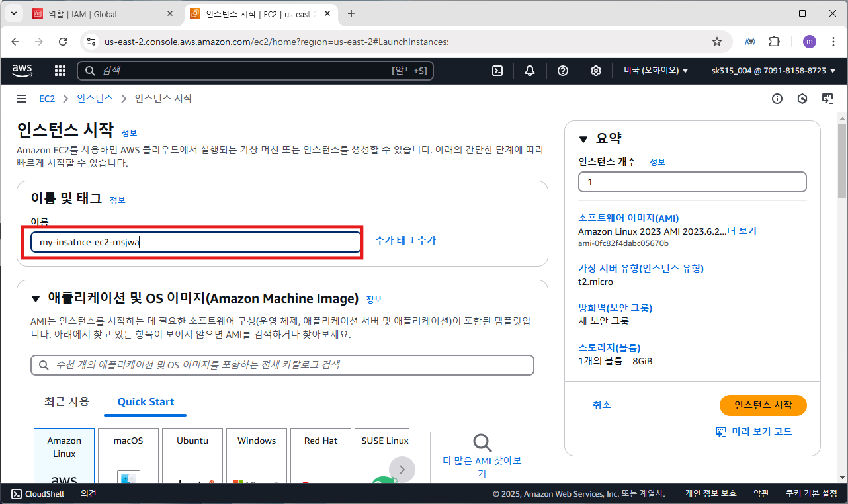The width and height of the screenshot is (848, 504).
Task: Close the 역할 IAM browser tab
Action: pyautogui.click(x=169, y=13)
